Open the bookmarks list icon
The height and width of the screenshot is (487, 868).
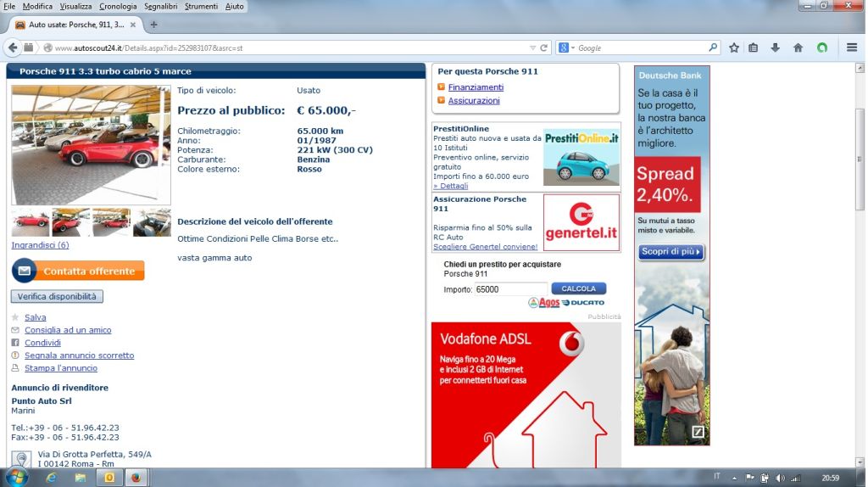(754, 48)
